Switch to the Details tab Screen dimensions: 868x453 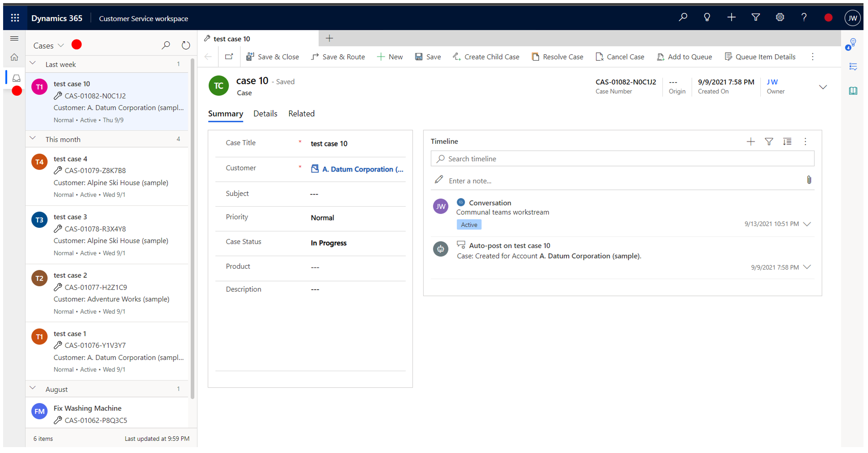coord(265,113)
